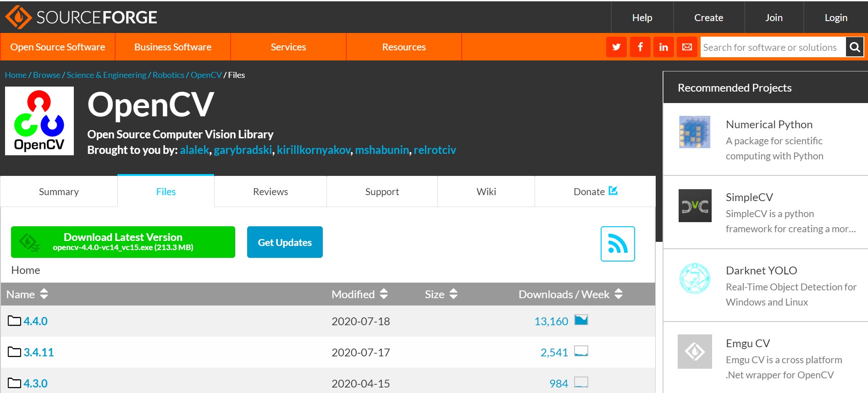Open the Twitter share icon

(x=616, y=47)
